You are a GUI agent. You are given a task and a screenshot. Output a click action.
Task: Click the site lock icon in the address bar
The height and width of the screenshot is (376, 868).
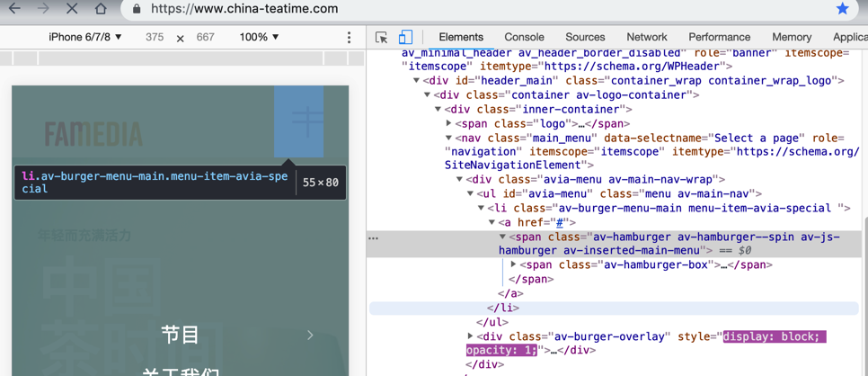click(137, 9)
